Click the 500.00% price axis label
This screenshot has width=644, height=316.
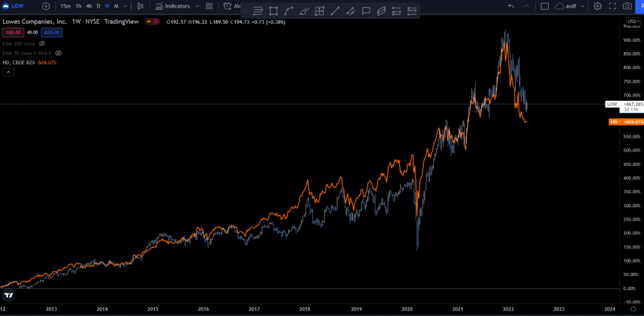[632, 150]
